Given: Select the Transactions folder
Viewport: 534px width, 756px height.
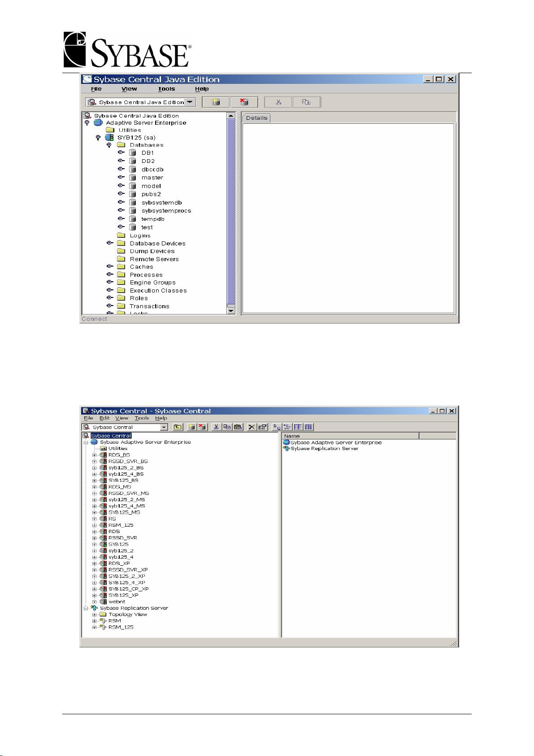Looking at the screenshot, I should (x=149, y=306).
